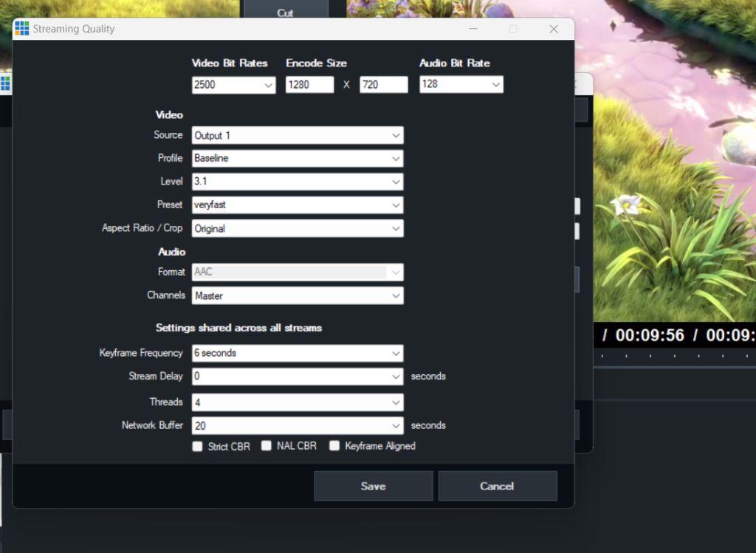Viewport: 756px width, 553px height.
Task: Expand the Aspect Ratio / Crop dropdown
Action: [298, 229]
